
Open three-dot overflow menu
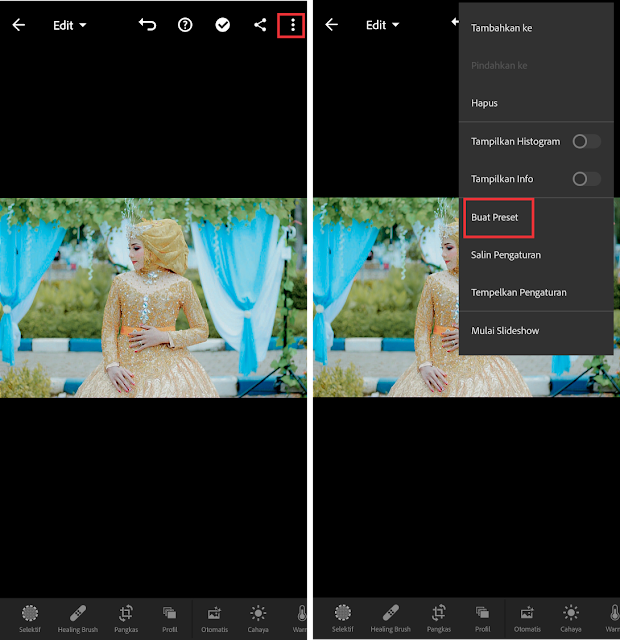pyautogui.click(x=292, y=25)
